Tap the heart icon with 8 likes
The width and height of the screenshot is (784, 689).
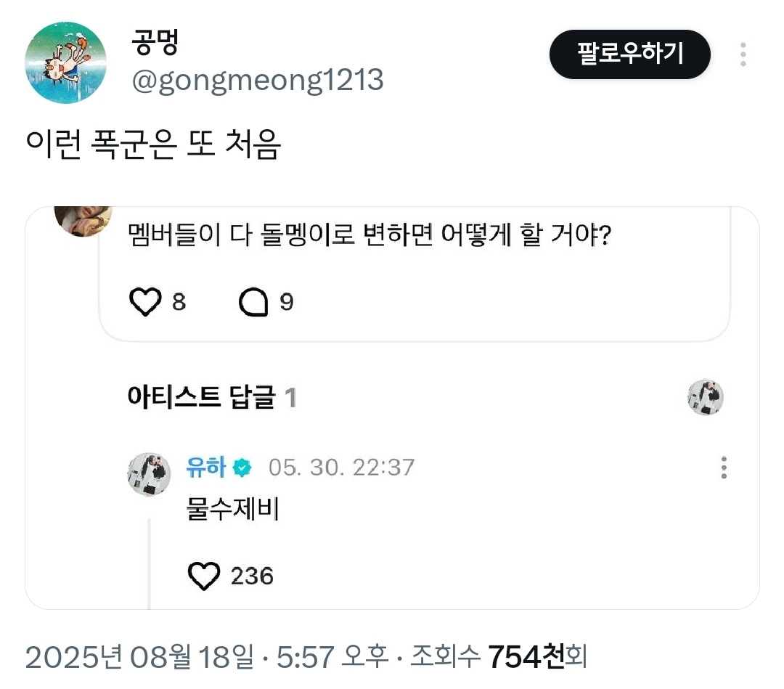click(x=144, y=303)
